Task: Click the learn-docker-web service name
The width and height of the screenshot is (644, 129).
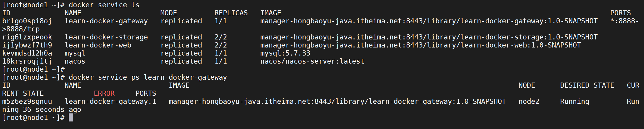Action: click(98, 45)
